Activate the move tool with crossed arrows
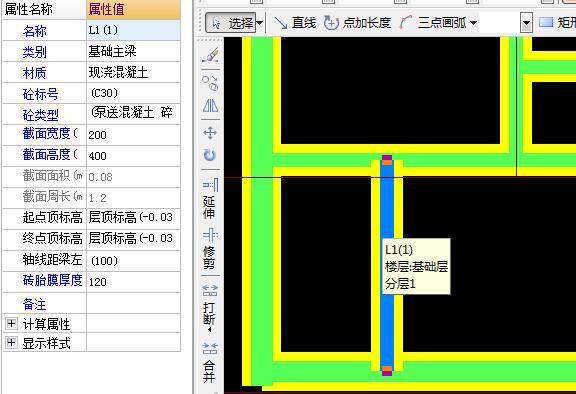This screenshot has width=576, height=394. pyautogui.click(x=210, y=132)
